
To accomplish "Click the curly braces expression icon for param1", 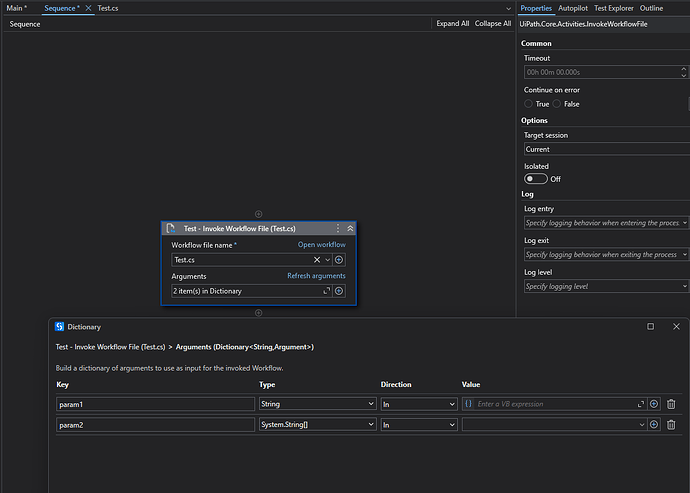I will (x=469, y=404).
